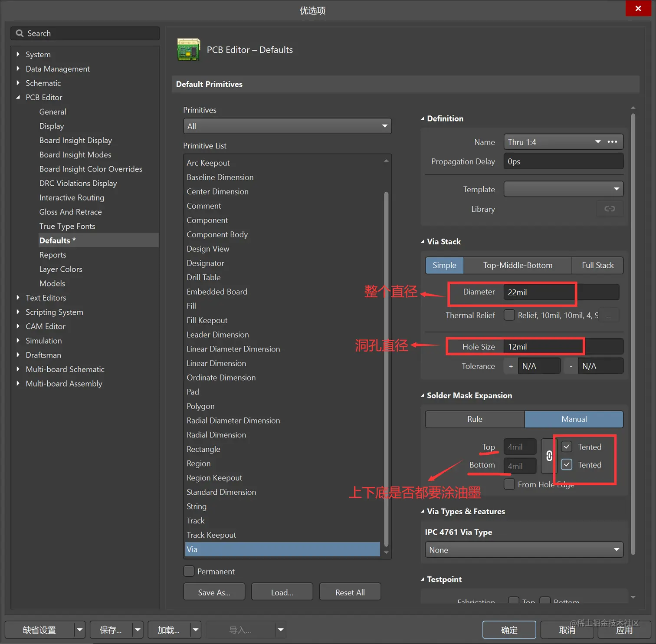The width and height of the screenshot is (656, 644).
Task: Uncheck the Bottom Tented checkbox
Action: [x=567, y=465]
